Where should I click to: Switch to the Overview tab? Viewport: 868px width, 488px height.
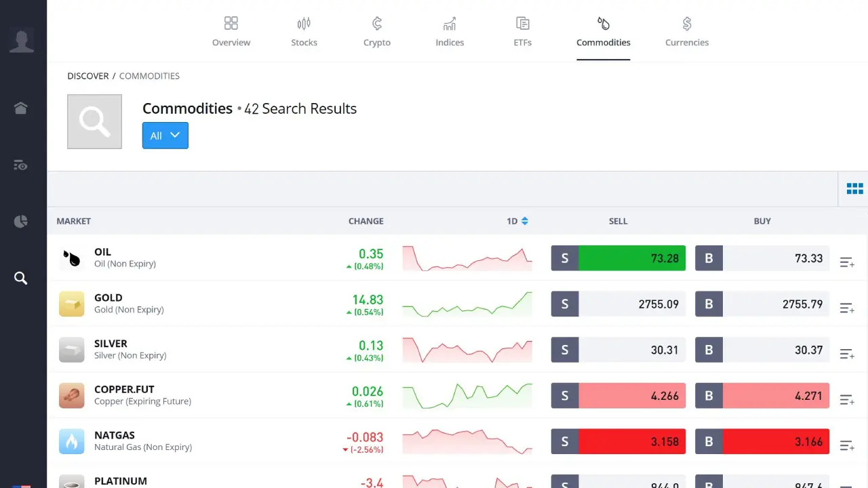point(231,24)
